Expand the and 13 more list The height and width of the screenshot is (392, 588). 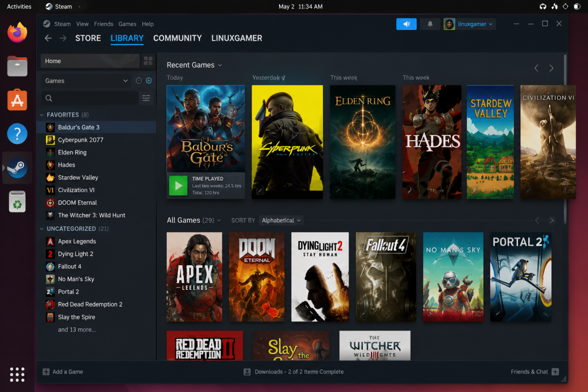pyautogui.click(x=77, y=330)
